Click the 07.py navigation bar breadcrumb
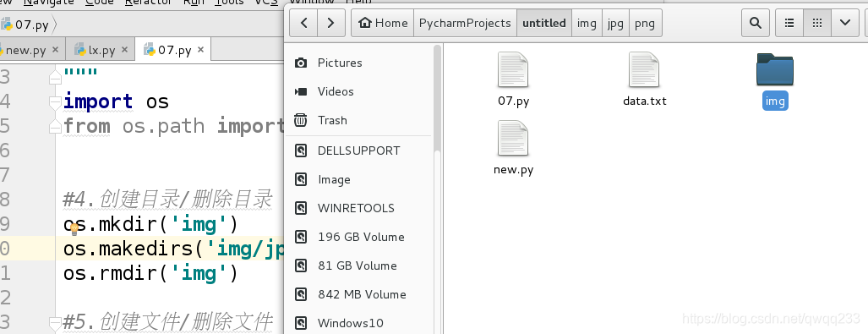The height and width of the screenshot is (334, 868). coord(25,25)
